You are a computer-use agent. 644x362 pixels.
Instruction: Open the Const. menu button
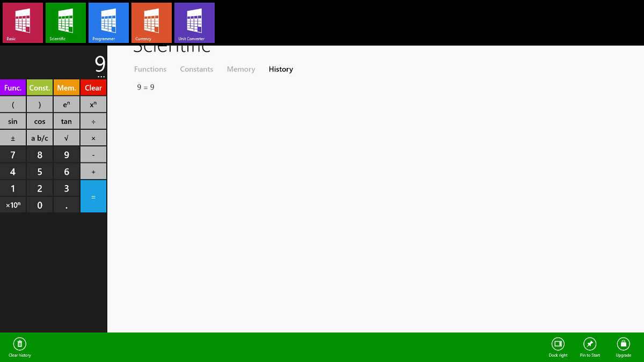pyautogui.click(x=40, y=87)
